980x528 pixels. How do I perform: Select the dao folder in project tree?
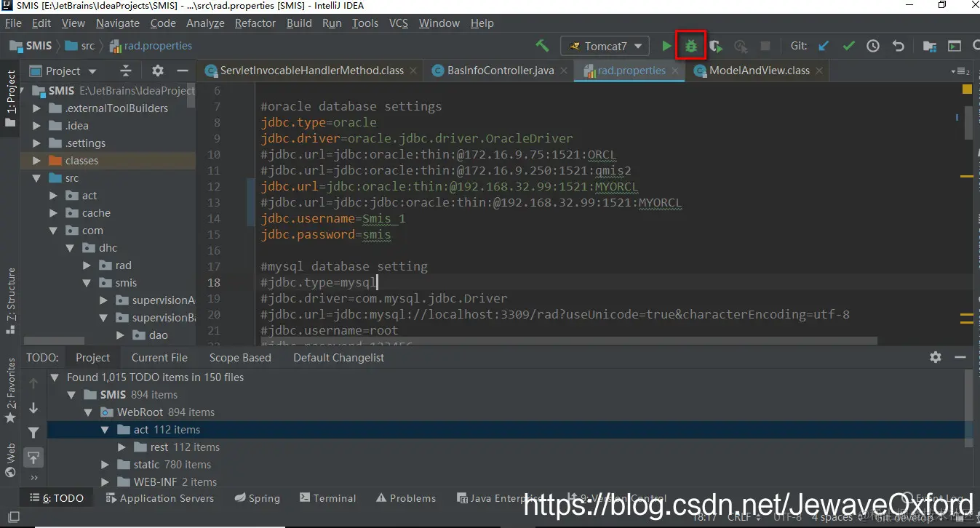(150, 335)
